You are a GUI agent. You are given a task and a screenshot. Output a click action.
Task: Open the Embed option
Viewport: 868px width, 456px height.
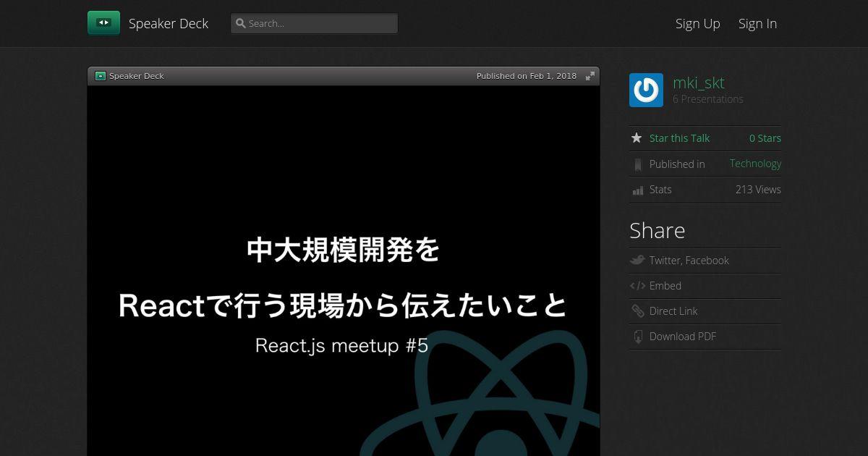click(x=665, y=286)
